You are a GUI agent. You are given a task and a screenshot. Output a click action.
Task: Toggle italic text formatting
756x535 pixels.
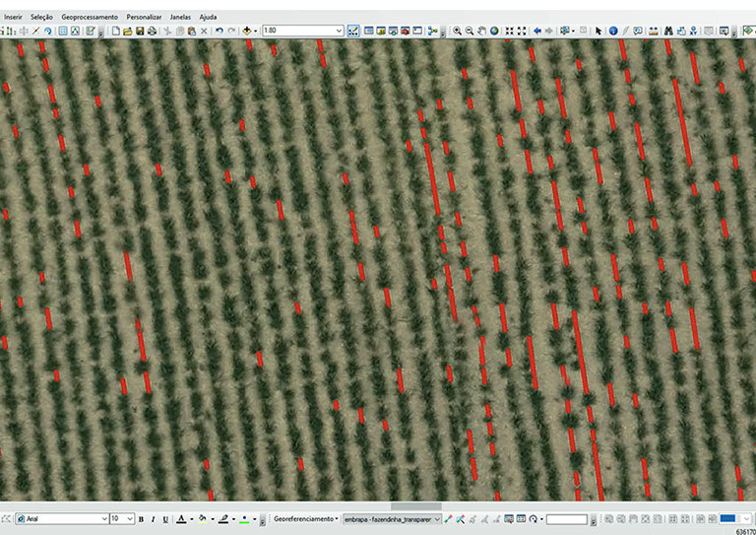(153, 518)
